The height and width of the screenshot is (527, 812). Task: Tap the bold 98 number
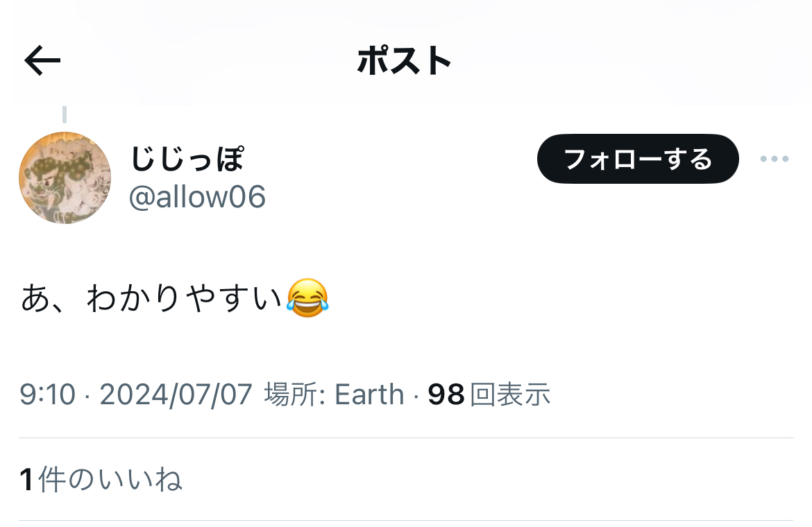click(446, 395)
